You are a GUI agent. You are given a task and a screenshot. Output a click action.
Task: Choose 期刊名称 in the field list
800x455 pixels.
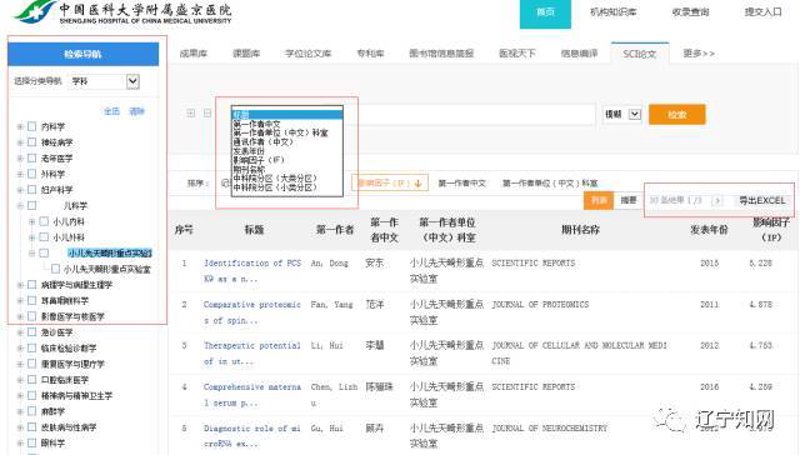click(x=249, y=169)
